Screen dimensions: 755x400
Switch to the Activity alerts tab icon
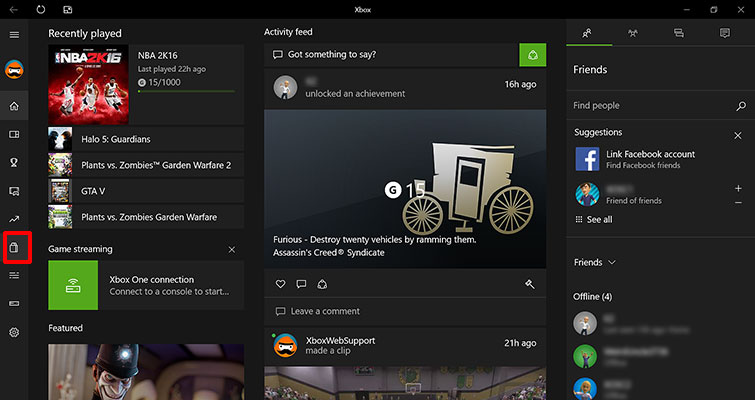click(725, 33)
